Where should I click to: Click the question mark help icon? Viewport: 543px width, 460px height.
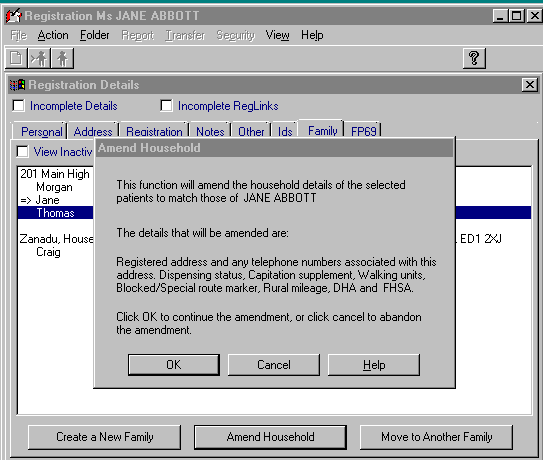474,58
